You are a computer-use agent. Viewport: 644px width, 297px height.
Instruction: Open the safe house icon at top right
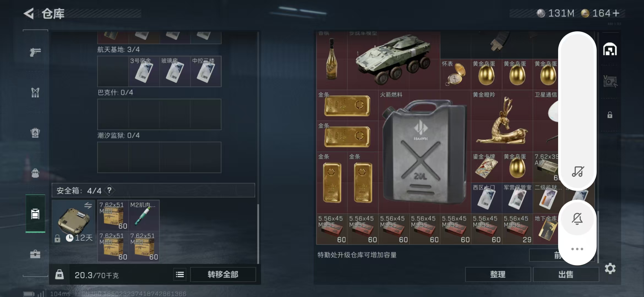[x=610, y=49]
